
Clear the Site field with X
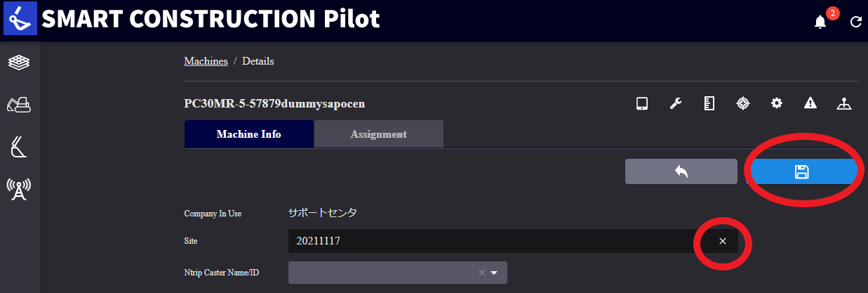click(x=723, y=242)
